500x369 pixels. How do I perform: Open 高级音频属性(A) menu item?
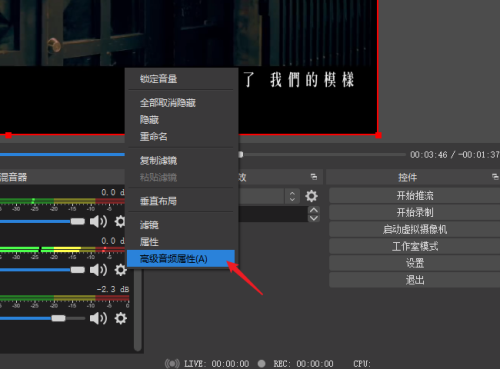click(x=181, y=259)
